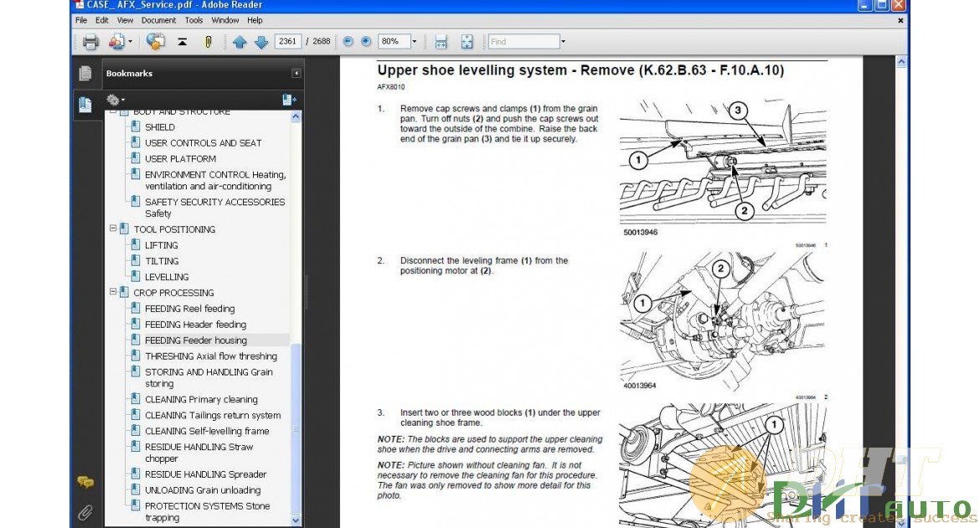The image size is (980, 528).
Task: Click bookmarks list scroll up arrow
Action: 296,116
